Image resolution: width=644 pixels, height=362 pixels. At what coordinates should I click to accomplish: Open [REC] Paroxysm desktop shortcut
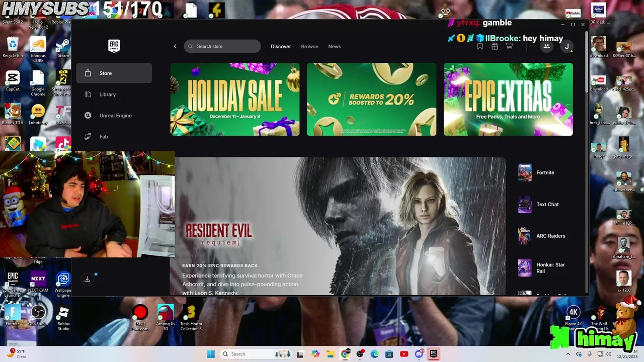point(140,318)
